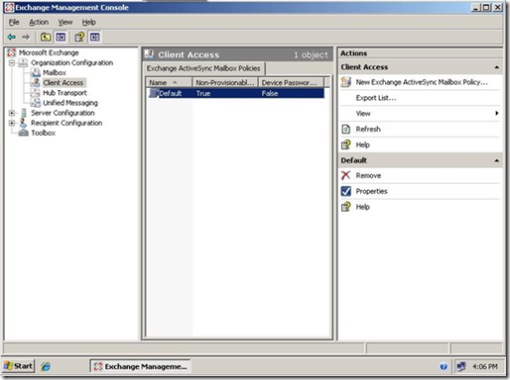
Task: Open the Action menu
Action: (x=39, y=22)
